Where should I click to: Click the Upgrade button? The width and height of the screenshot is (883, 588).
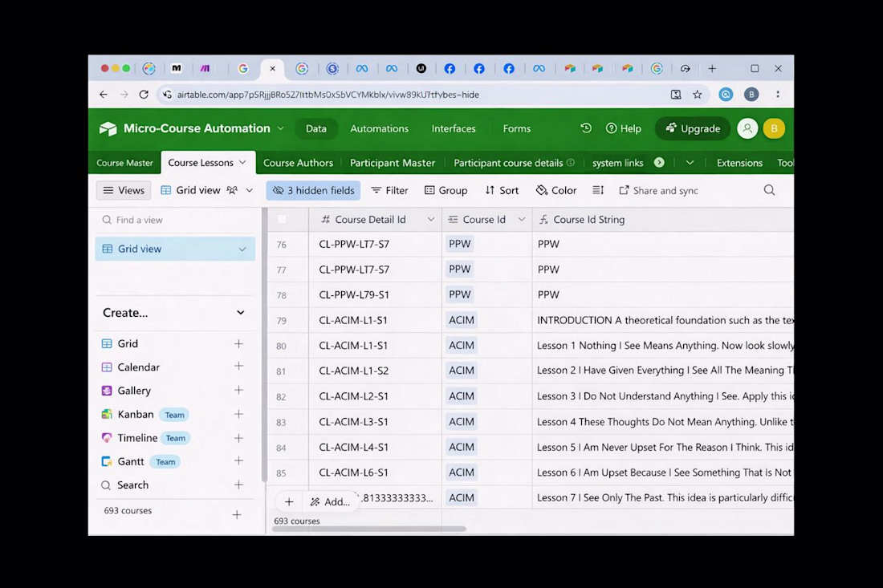[x=693, y=128]
